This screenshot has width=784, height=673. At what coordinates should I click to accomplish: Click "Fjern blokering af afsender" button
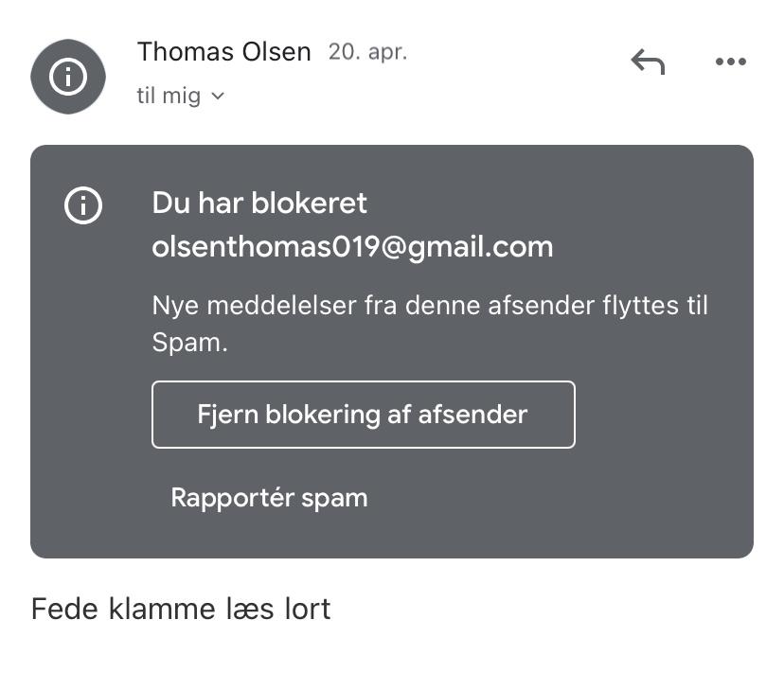pos(363,415)
